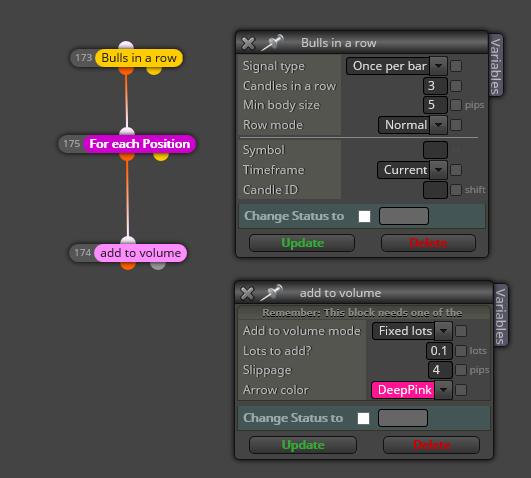Open the Arrow color dropdown arrow
Image resolution: width=531 pixels, height=478 pixels.
pos(444,390)
